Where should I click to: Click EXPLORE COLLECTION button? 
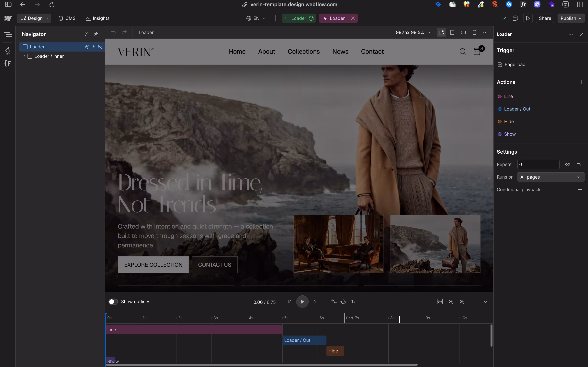pyautogui.click(x=153, y=265)
